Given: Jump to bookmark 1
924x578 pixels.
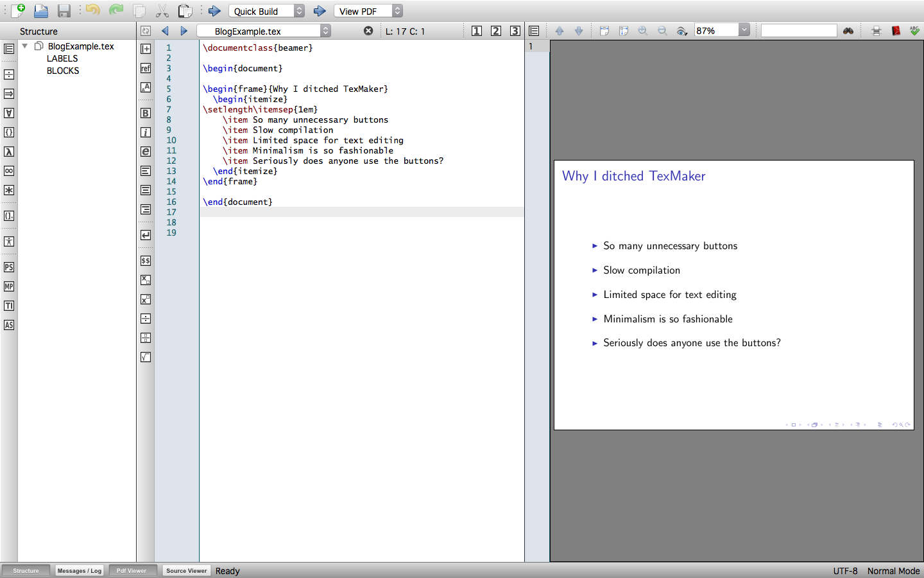Looking at the screenshot, I should pyautogui.click(x=477, y=31).
